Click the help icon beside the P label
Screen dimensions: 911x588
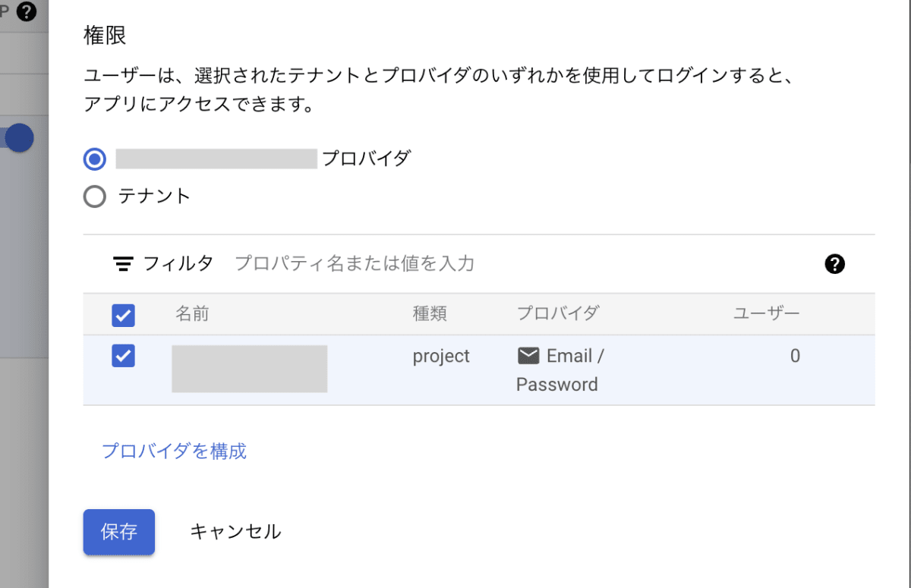(27, 12)
